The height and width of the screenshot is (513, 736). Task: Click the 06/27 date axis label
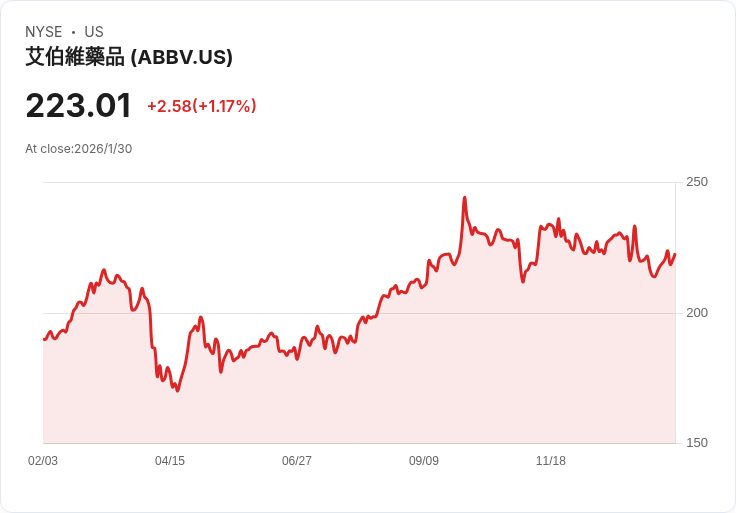(x=297, y=461)
